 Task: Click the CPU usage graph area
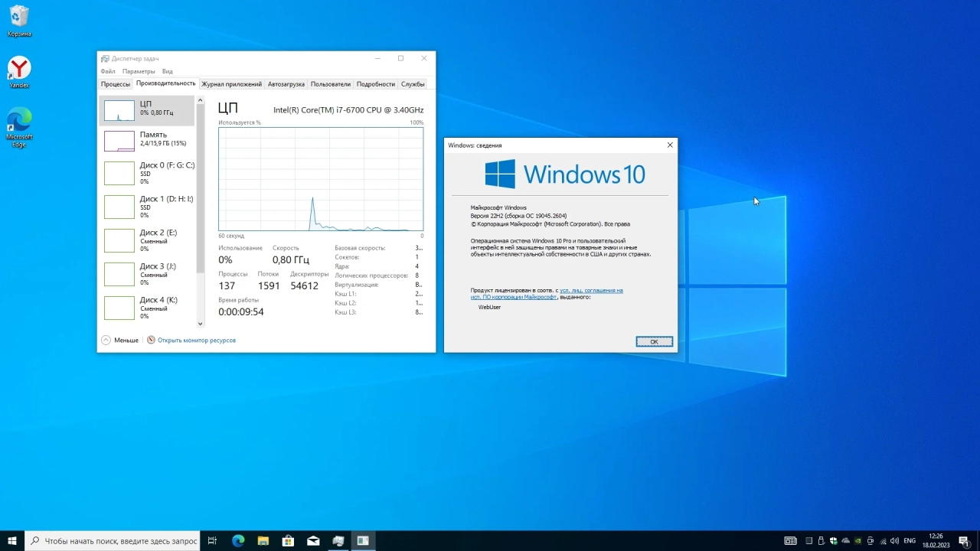point(321,179)
